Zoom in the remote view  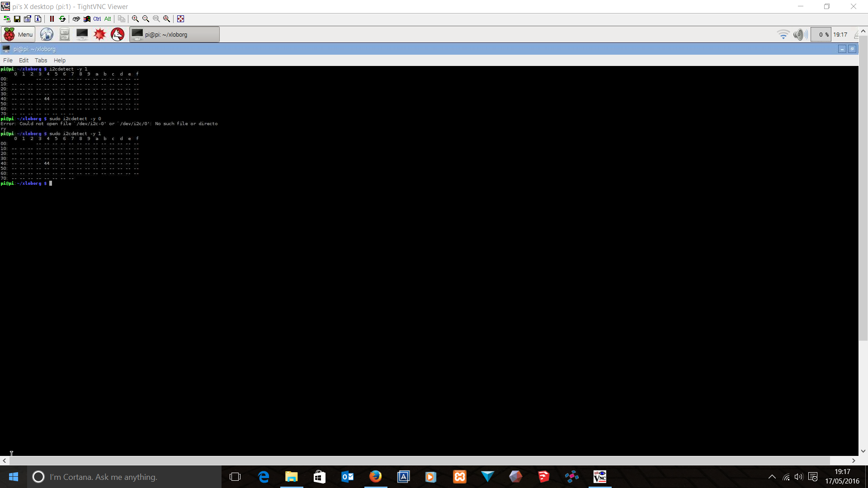(x=135, y=19)
